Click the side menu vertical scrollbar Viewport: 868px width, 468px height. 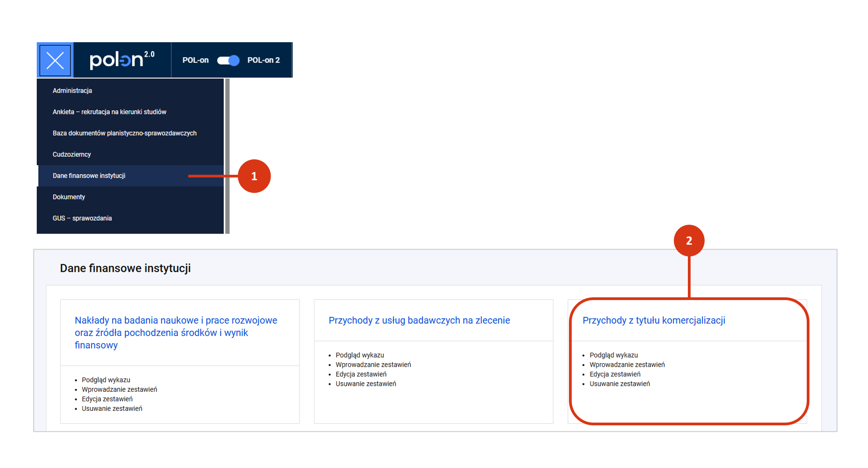[227, 156]
